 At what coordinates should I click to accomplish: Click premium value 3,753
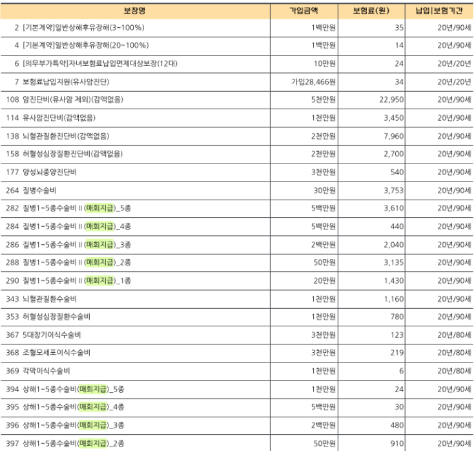[393, 191]
